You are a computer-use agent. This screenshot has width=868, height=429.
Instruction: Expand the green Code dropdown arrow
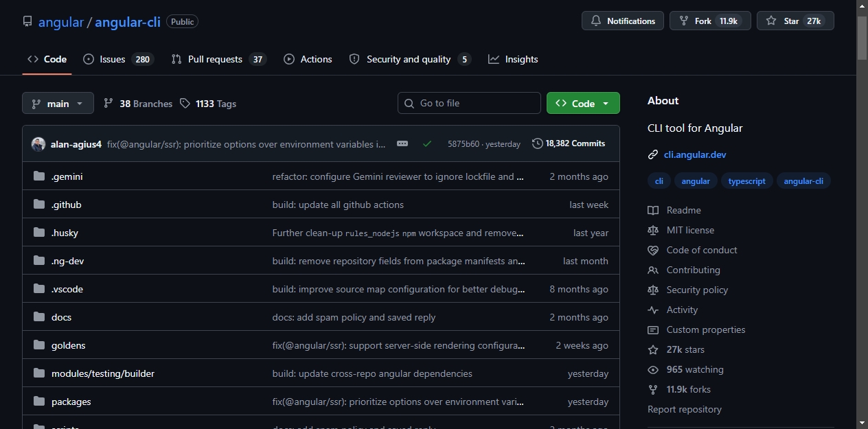(606, 104)
